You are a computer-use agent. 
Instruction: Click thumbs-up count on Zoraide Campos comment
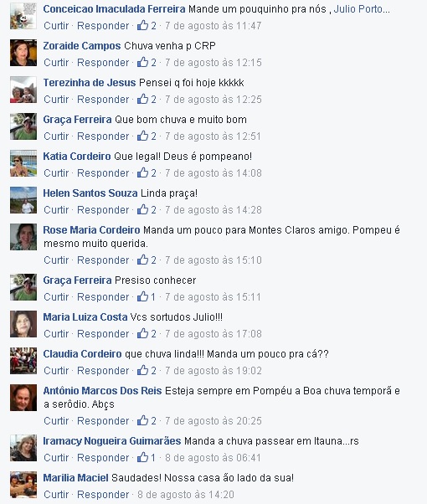click(147, 62)
